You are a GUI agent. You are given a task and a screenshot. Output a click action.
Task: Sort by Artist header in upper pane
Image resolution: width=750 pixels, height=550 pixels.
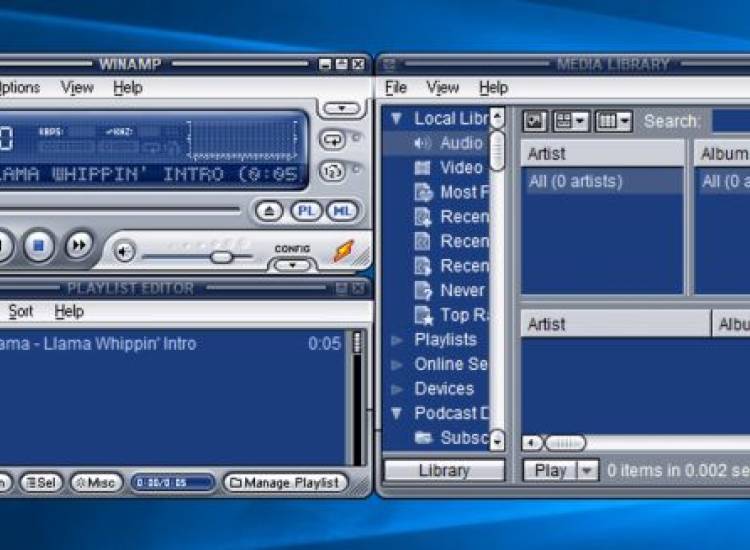coord(602,154)
